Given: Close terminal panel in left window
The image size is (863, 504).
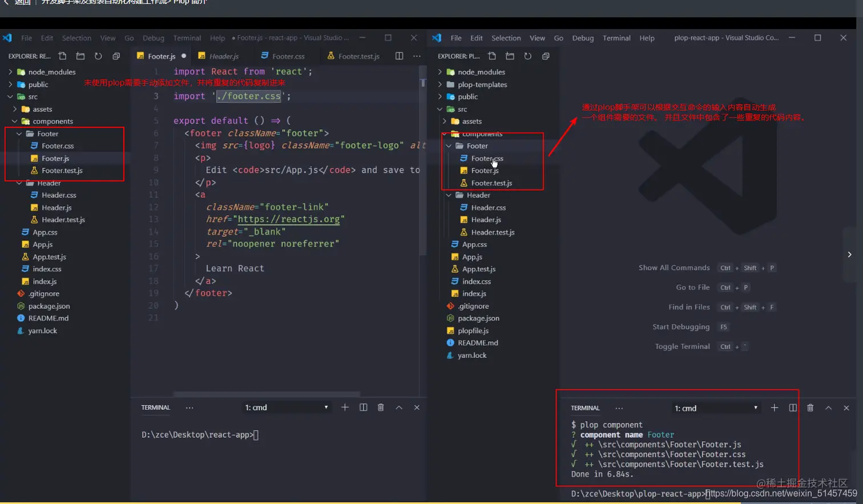Looking at the screenshot, I should (417, 407).
